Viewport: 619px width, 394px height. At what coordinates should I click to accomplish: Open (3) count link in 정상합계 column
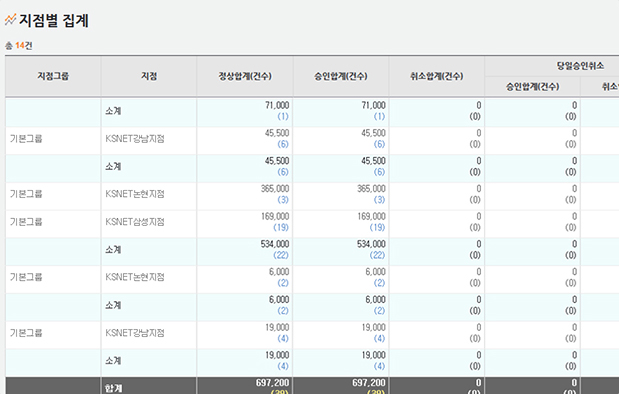point(283,200)
